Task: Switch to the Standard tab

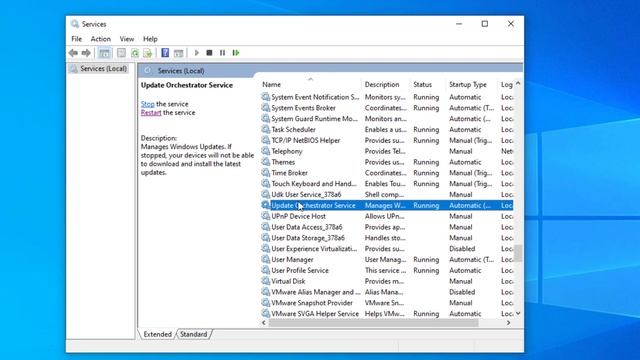Action: click(193, 334)
